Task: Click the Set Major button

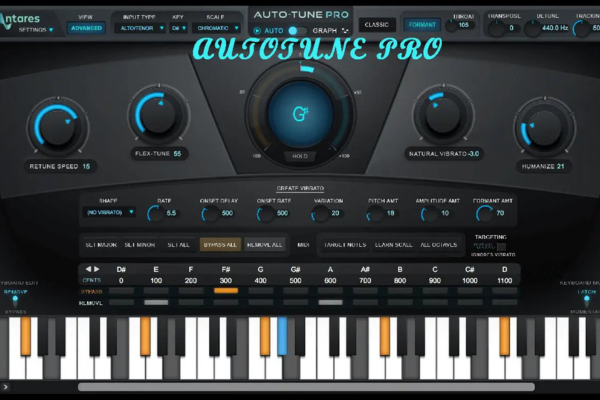Action: tap(101, 245)
